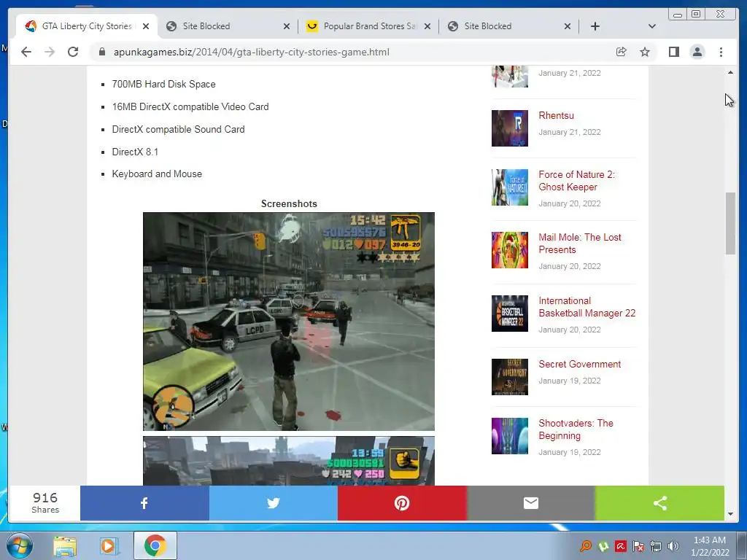Reload the current page
747x560 pixels.
pos(73,52)
